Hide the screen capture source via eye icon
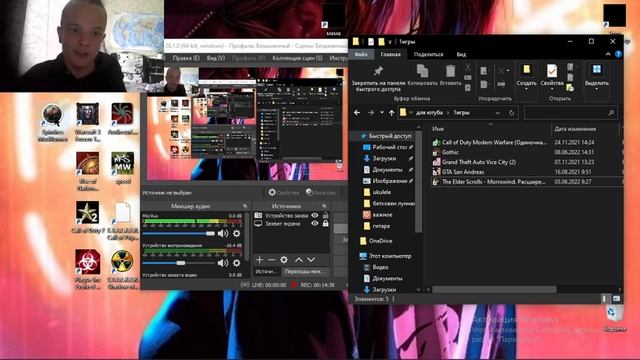The width and height of the screenshot is (640, 360). tap(315, 224)
